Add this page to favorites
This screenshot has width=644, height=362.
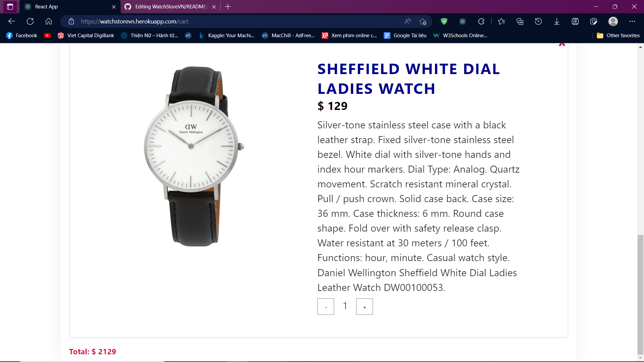[x=423, y=21]
